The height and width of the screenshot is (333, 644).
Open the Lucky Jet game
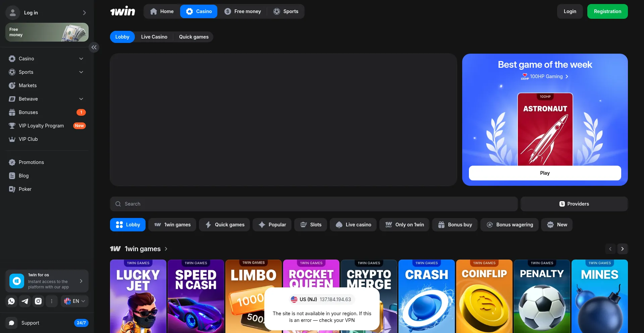point(138,296)
